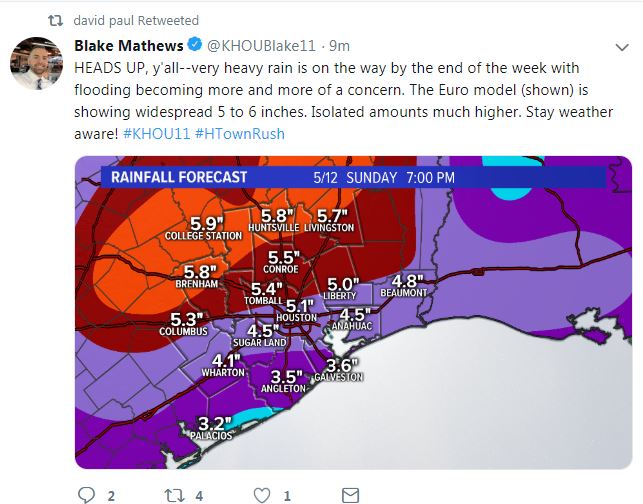Open the Blake Mathews display name link
Image resolution: width=643 pixels, height=504 pixels.
coord(129,46)
